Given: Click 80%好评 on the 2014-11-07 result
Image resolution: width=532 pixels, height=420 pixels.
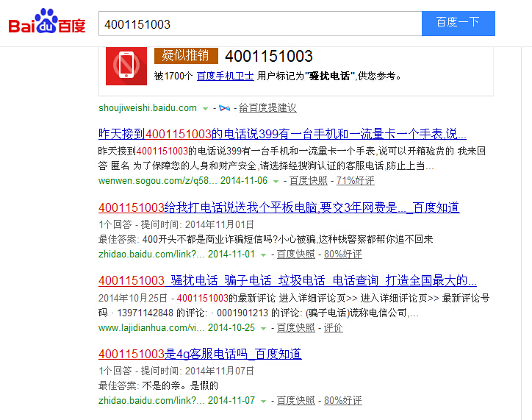Looking at the screenshot, I should pyautogui.click(x=343, y=401).
